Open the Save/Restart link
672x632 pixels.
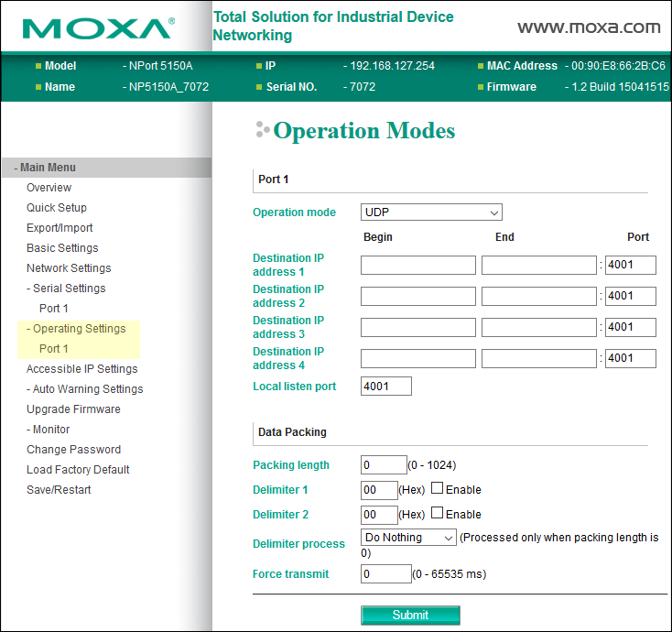pos(59,490)
